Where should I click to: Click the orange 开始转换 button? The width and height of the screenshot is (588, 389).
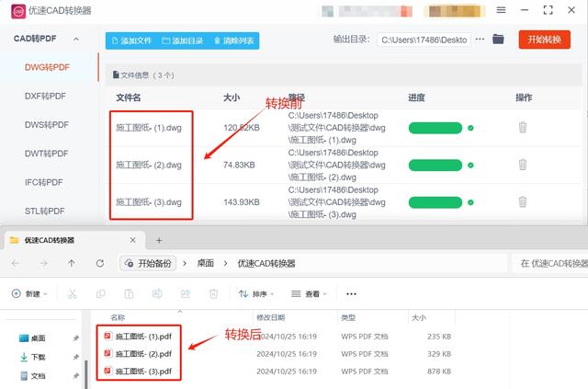click(545, 40)
